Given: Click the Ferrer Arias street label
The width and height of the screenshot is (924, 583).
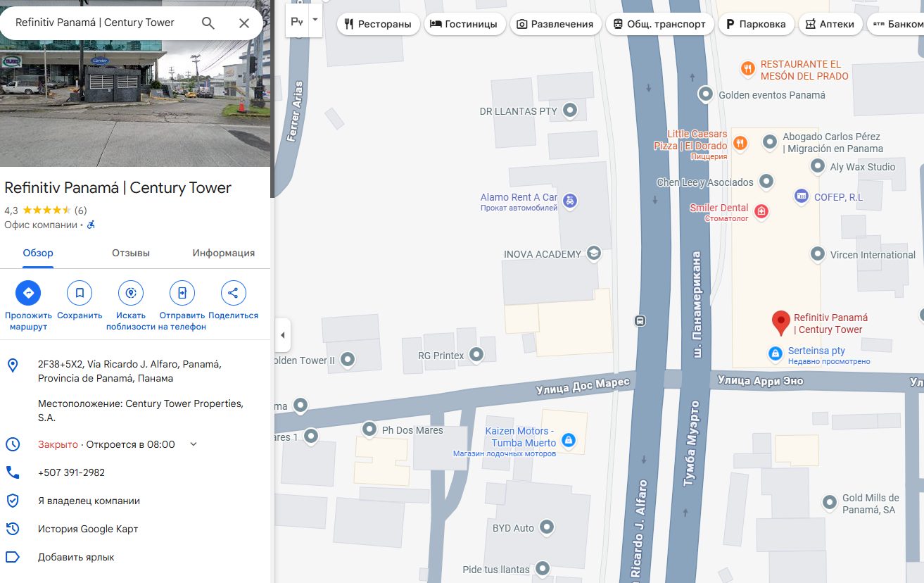Looking at the screenshot, I should pos(296,111).
